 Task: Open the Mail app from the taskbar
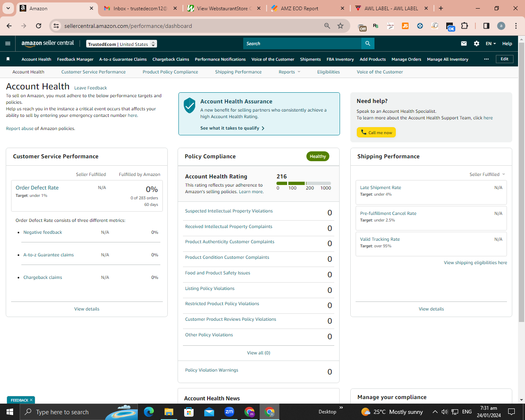pos(209,412)
